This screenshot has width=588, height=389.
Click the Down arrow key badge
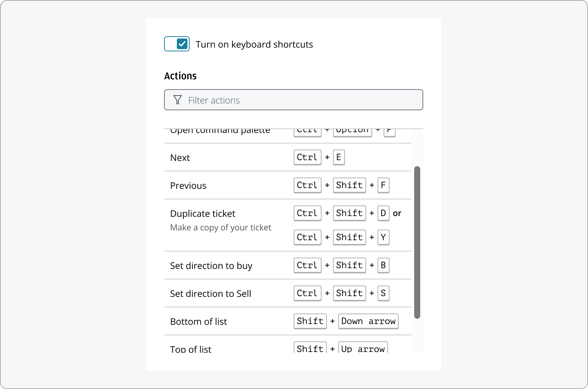coord(368,321)
